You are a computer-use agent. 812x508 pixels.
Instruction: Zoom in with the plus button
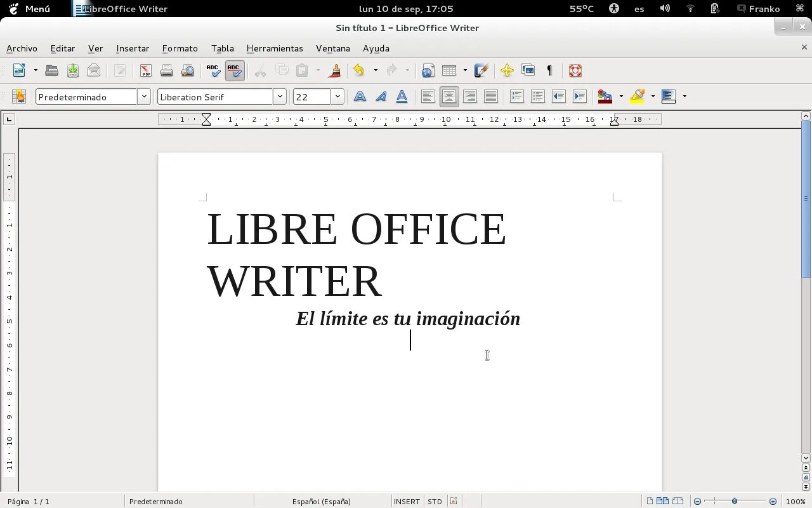click(x=773, y=501)
